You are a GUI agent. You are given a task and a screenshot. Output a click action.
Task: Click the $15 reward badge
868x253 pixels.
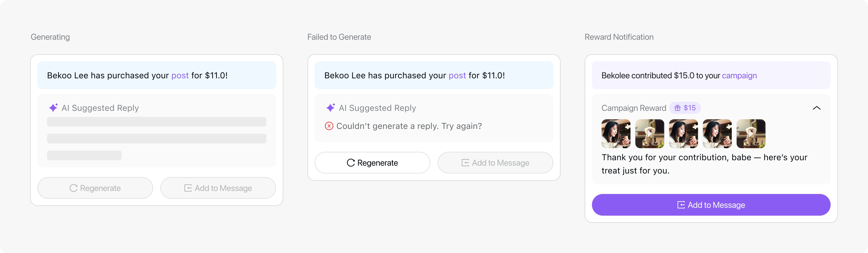click(685, 108)
